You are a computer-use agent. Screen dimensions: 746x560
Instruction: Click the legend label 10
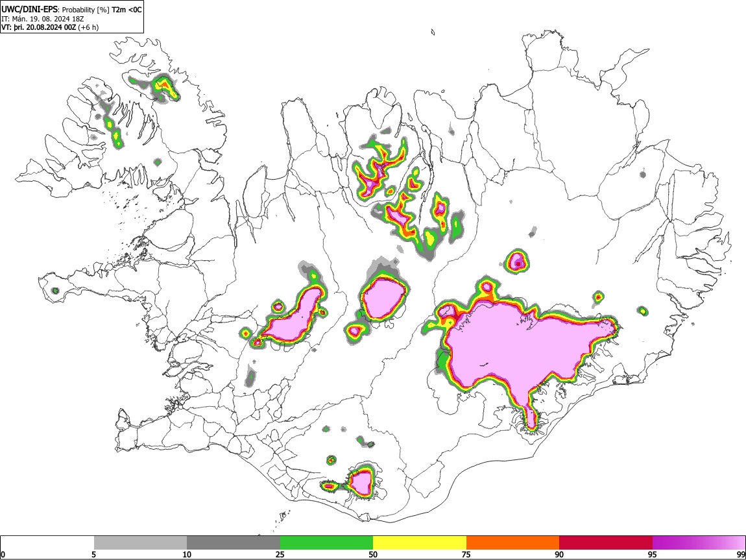click(x=187, y=554)
